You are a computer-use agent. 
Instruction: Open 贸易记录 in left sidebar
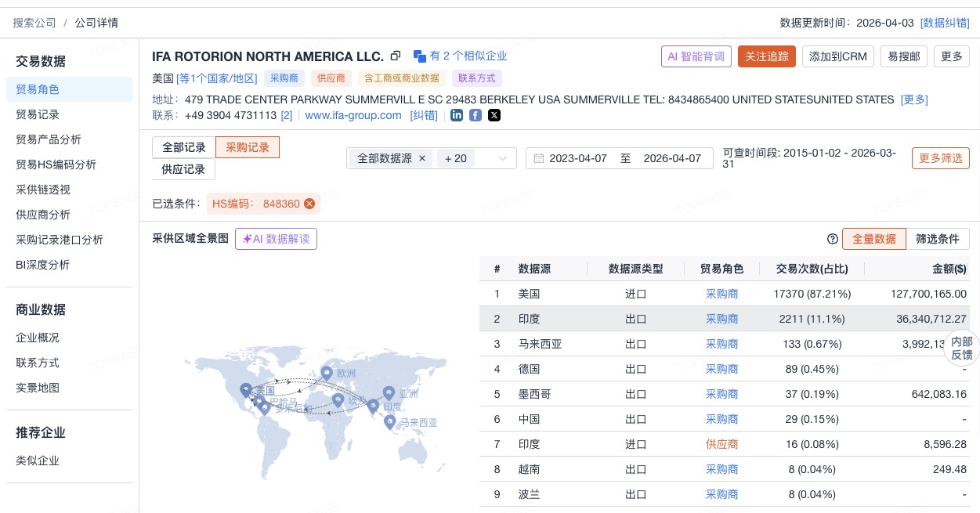point(38,114)
